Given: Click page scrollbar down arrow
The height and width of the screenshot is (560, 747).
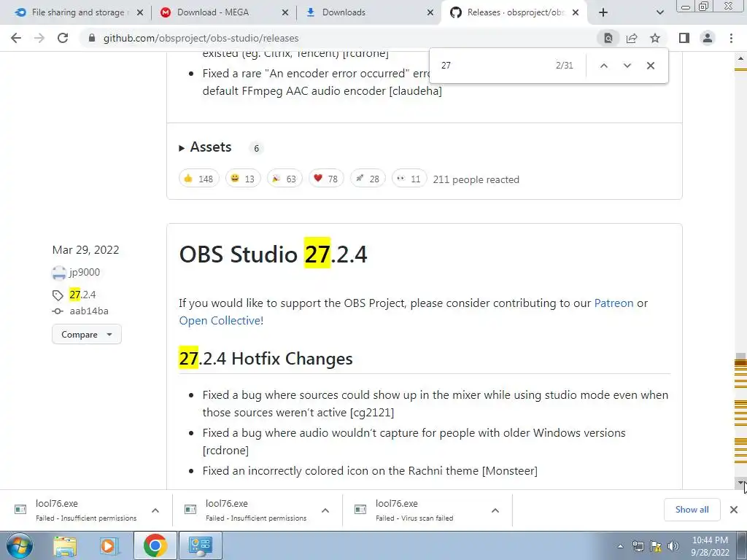Looking at the screenshot, I should pos(740,483).
